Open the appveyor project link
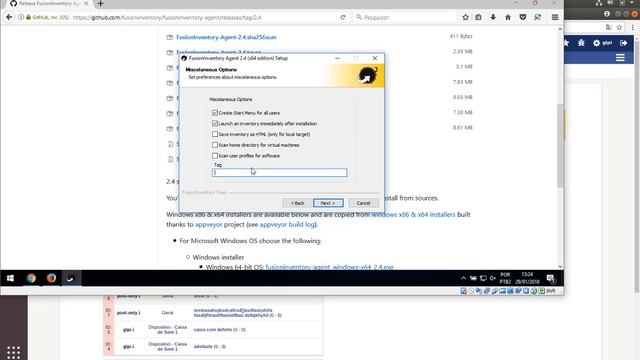 (209, 224)
